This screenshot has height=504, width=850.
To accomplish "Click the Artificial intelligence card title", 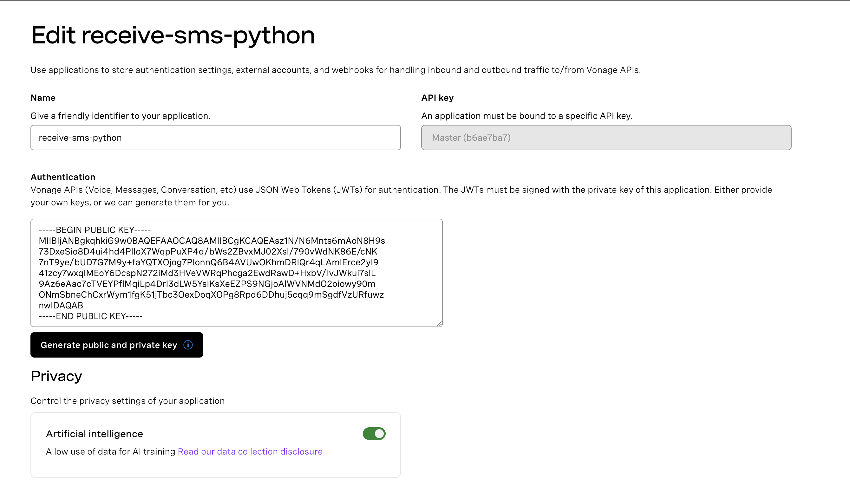I will [x=95, y=434].
